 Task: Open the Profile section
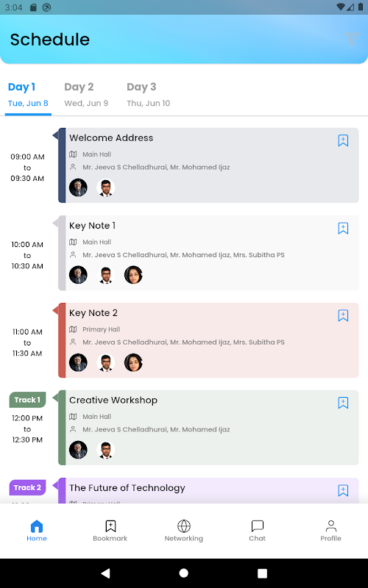(330, 531)
